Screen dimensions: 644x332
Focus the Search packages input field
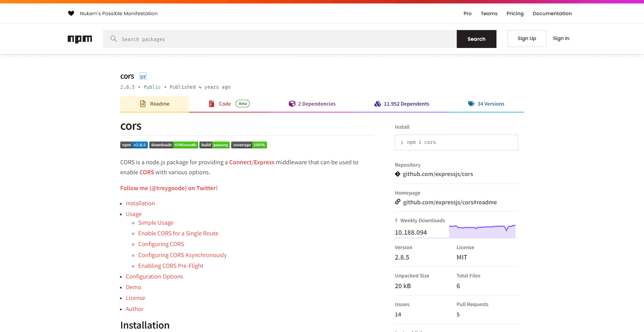coord(280,39)
